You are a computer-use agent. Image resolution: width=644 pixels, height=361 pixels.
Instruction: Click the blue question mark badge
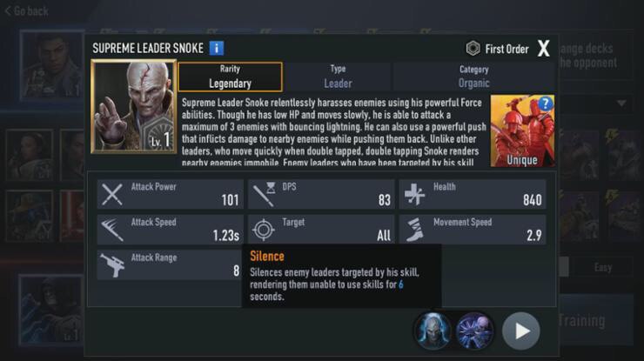coord(545,104)
